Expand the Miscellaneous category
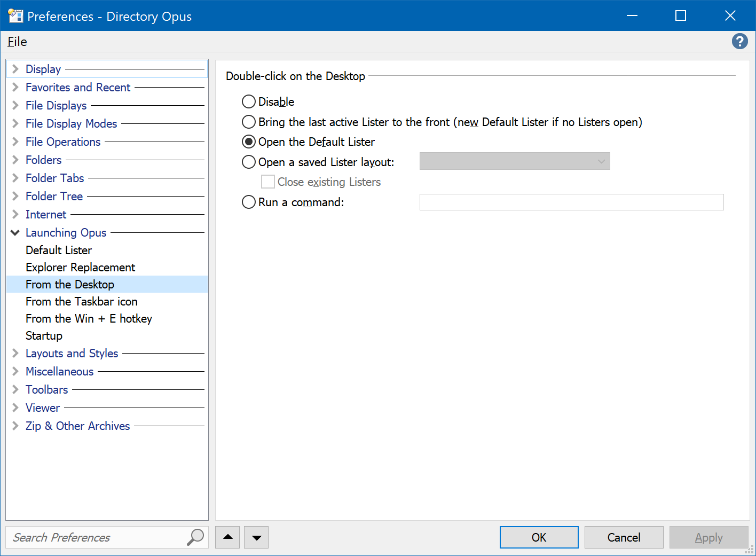Screen dimensions: 756x556 15,371
